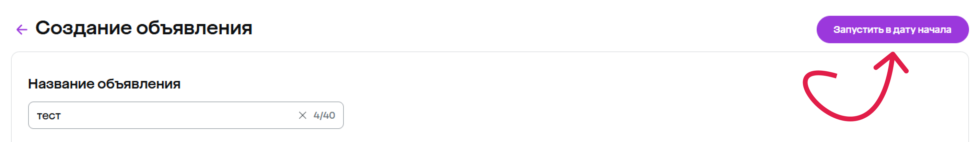Viewport: 980px width, 142px height.
Task: Erase field contents using the cross icon
Action: pos(302,115)
